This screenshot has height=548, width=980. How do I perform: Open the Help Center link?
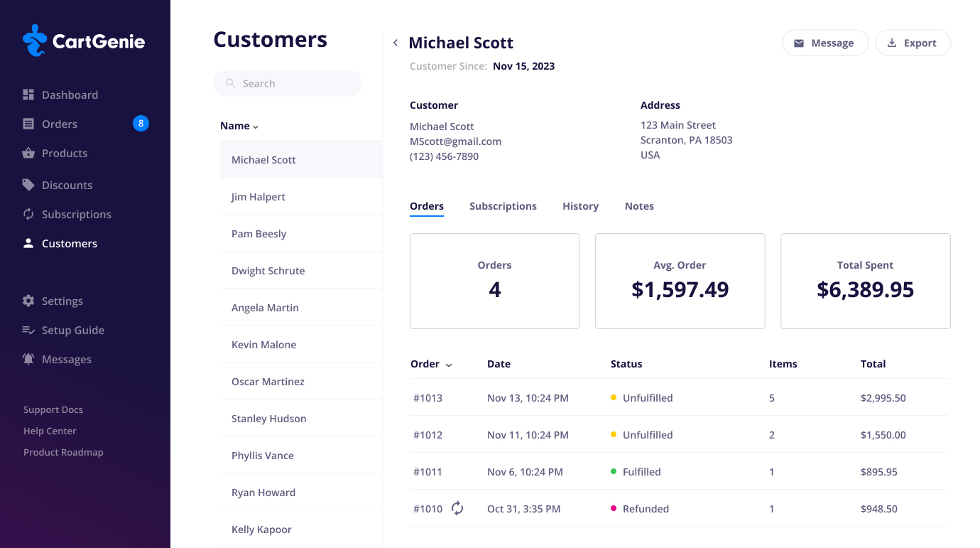(x=50, y=431)
